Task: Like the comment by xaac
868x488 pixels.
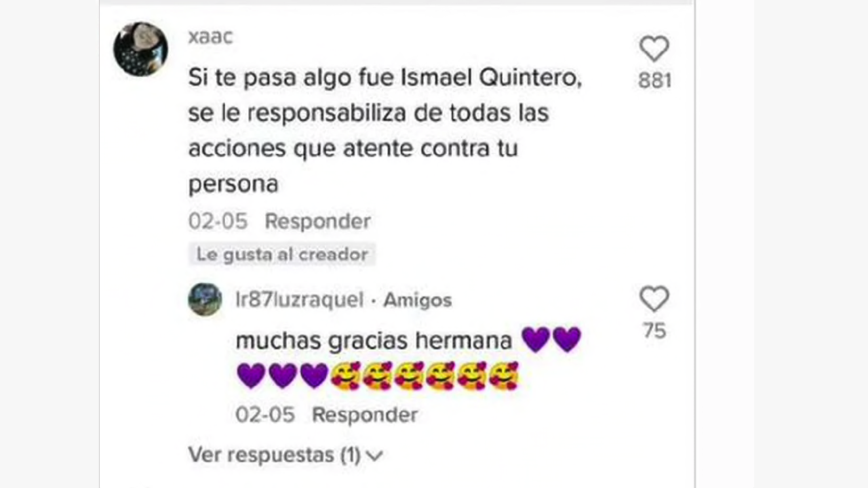Action: click(654, 49)
